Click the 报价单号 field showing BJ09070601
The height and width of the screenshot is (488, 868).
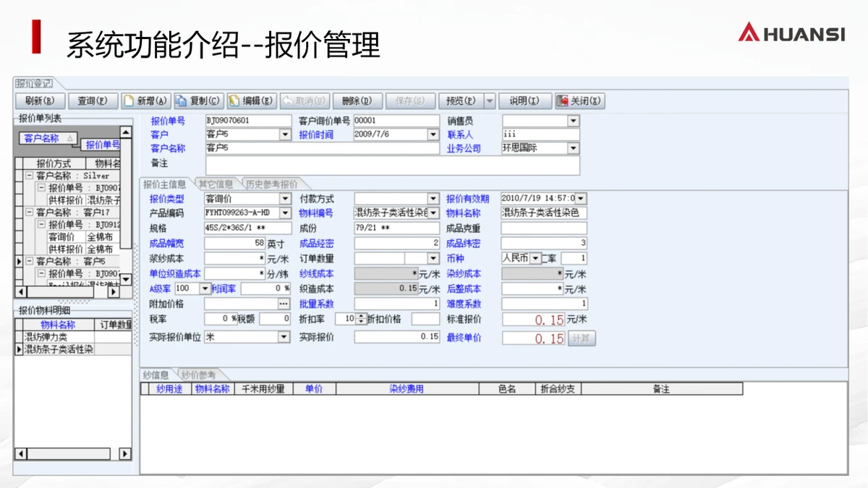coord(250,121)
